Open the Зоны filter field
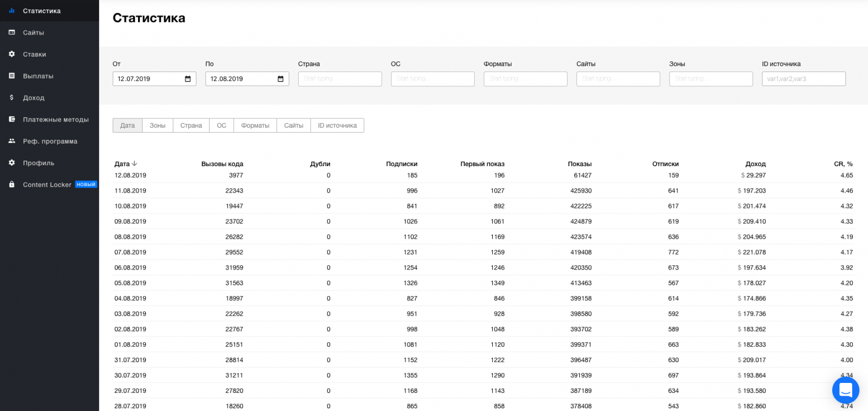 pyautogui.click(x=711, y=79)
